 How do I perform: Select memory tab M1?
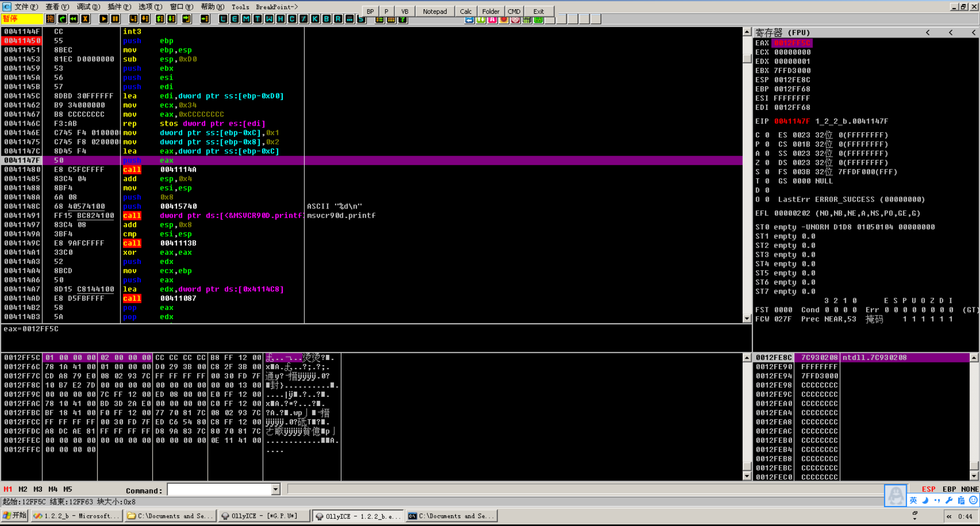[x=8, y=489]
